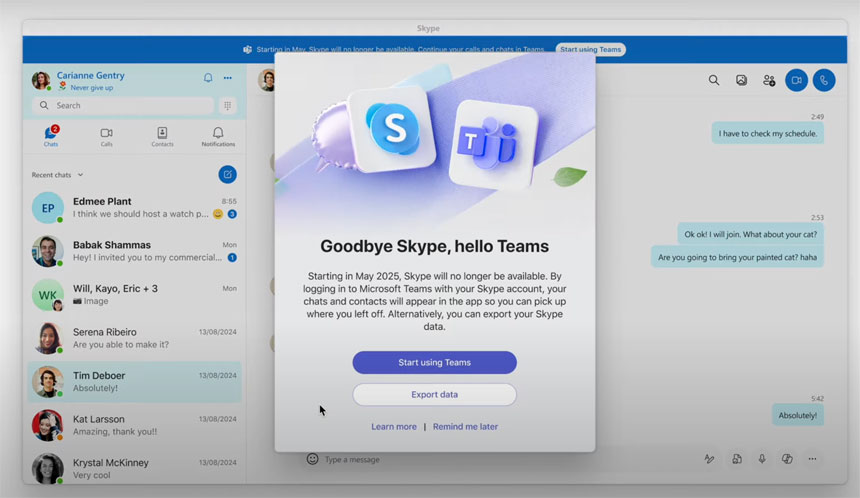Open the Will, Kayo, Eric + 3 group chat
Screen dimensions: 860x498
[x=134, y=295]
